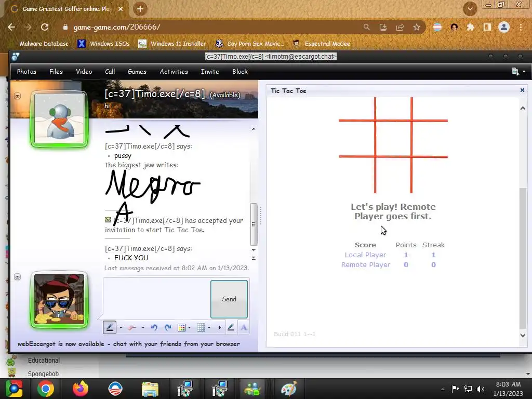Image resolution: width=532 pixels, height=399 pixels.
Task: Reload the browser page
Action: click(45, 27)
